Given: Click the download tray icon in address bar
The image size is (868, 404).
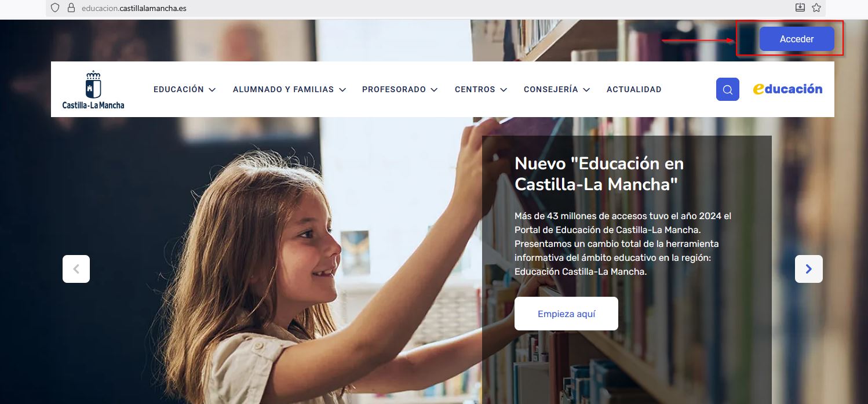Looking at the screenshot, I should (x=800, y=8).
